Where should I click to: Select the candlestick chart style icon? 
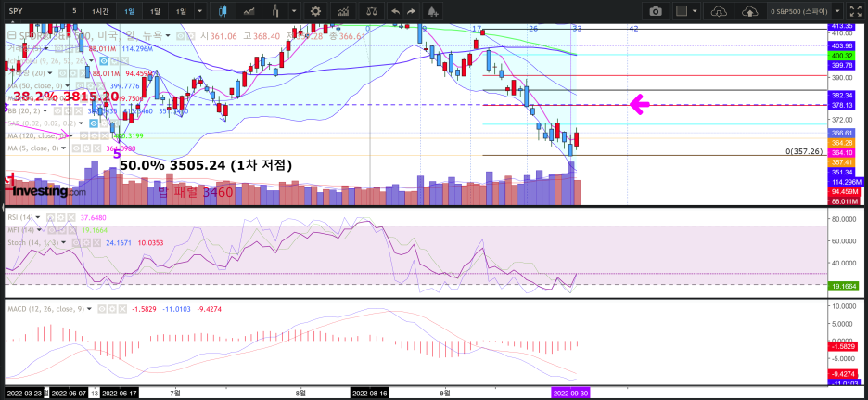[223, 11]
